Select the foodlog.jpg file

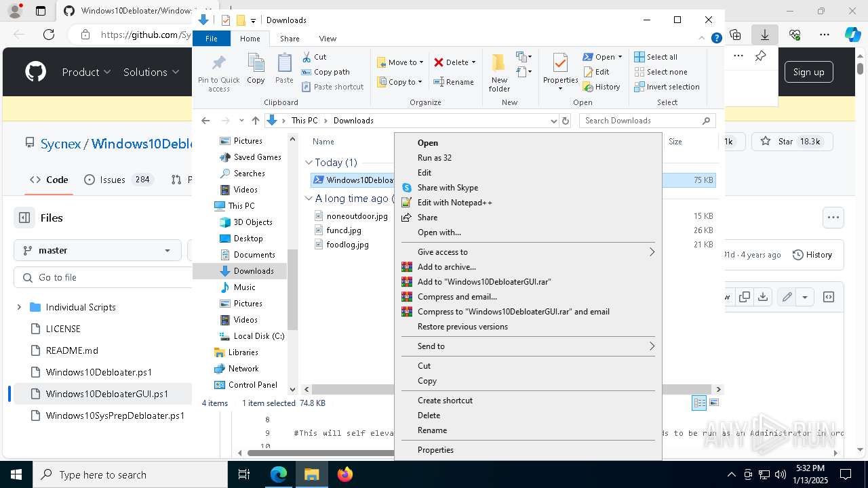[x=347, y=245]
